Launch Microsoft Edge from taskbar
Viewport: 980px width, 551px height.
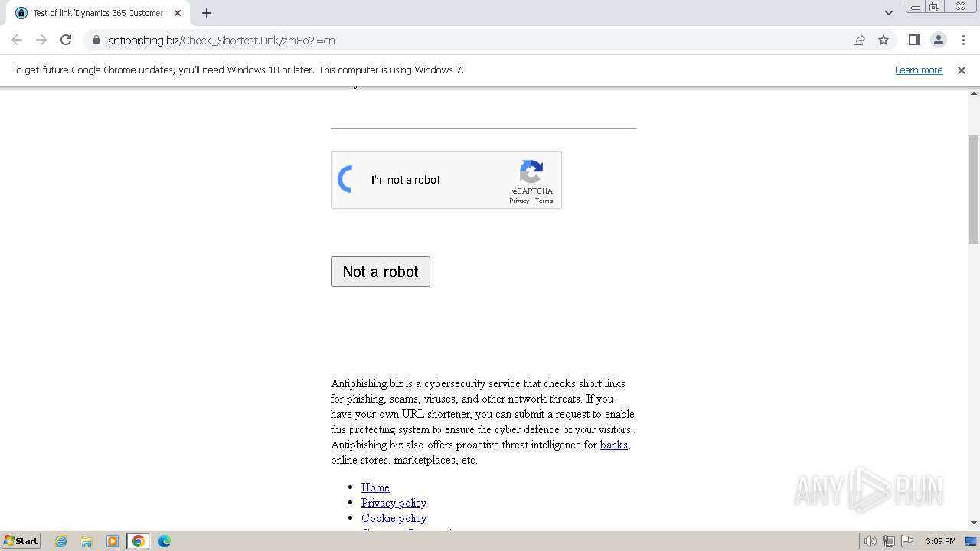[x=165, y=541]
